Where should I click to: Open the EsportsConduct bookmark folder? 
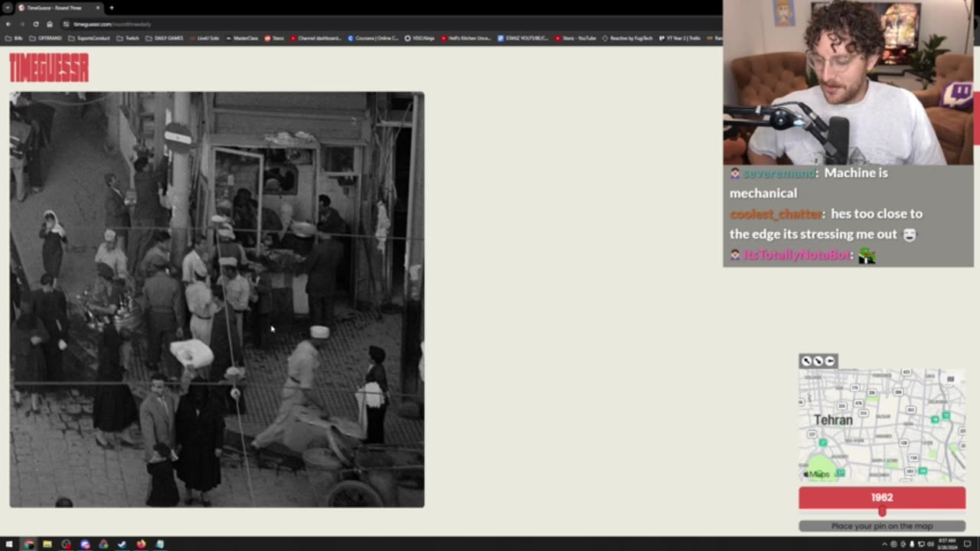[90, 37]
